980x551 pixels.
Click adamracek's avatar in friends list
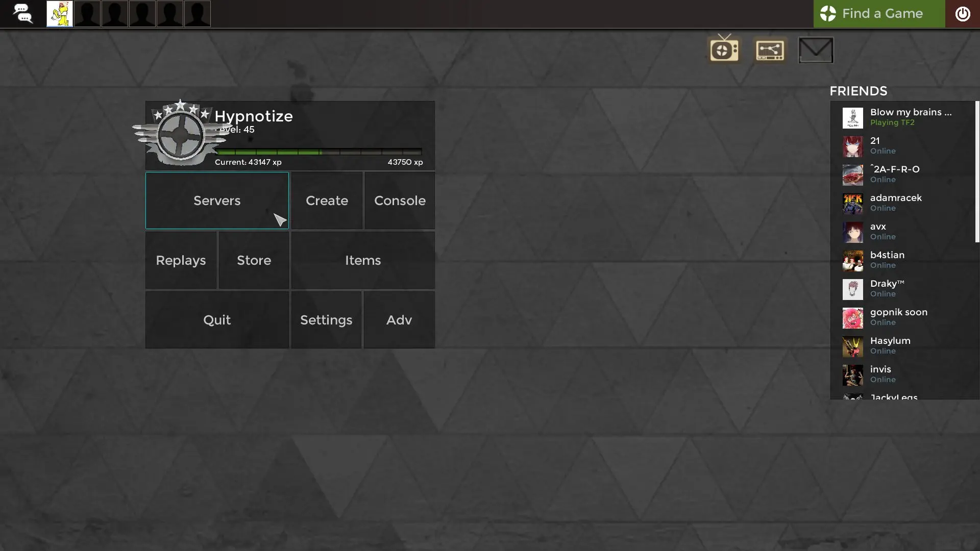(x=852, y=203)
